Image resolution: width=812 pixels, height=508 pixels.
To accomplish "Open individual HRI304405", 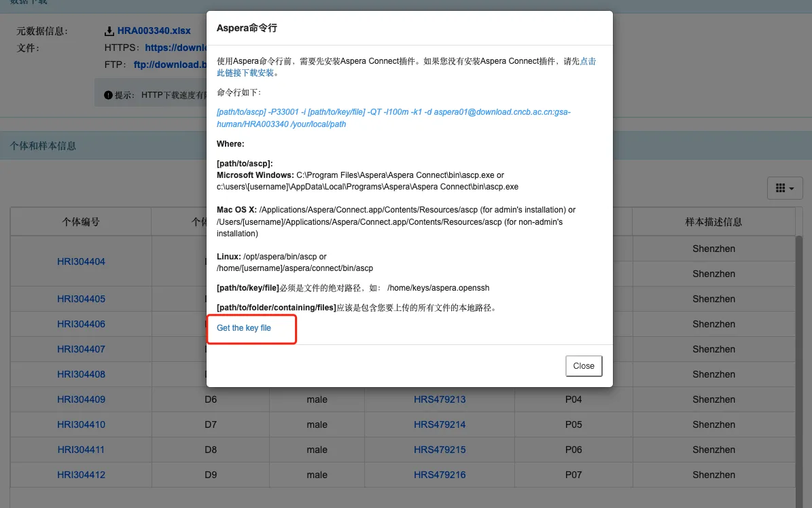I will (81, 299).
